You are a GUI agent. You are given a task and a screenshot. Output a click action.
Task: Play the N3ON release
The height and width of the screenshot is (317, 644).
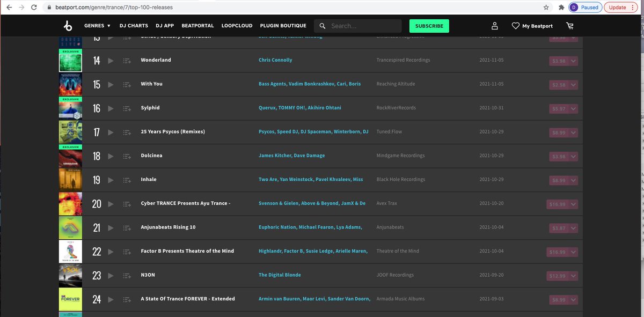coord(111,275)
